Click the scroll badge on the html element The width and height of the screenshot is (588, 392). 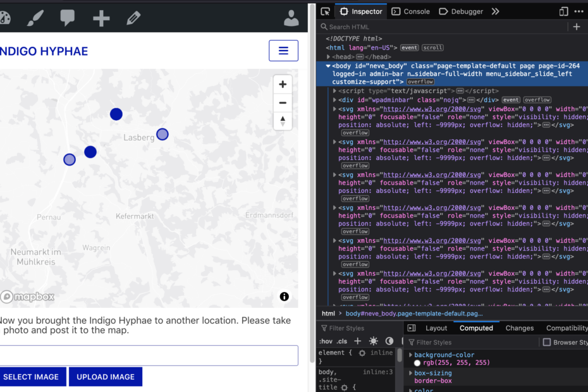click(432, 47)
